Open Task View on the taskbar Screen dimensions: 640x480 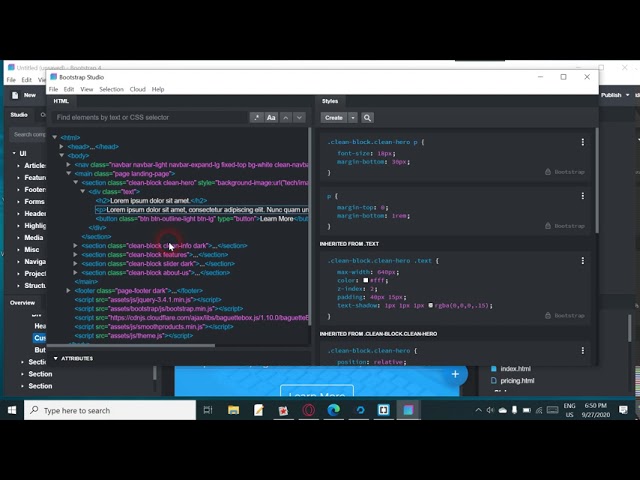tap(208, 410)
